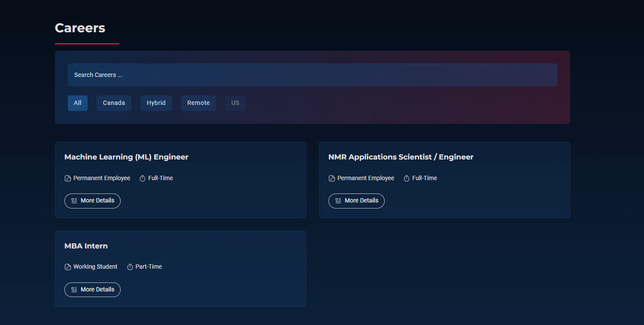Open the MBA Intern job title

86,246
